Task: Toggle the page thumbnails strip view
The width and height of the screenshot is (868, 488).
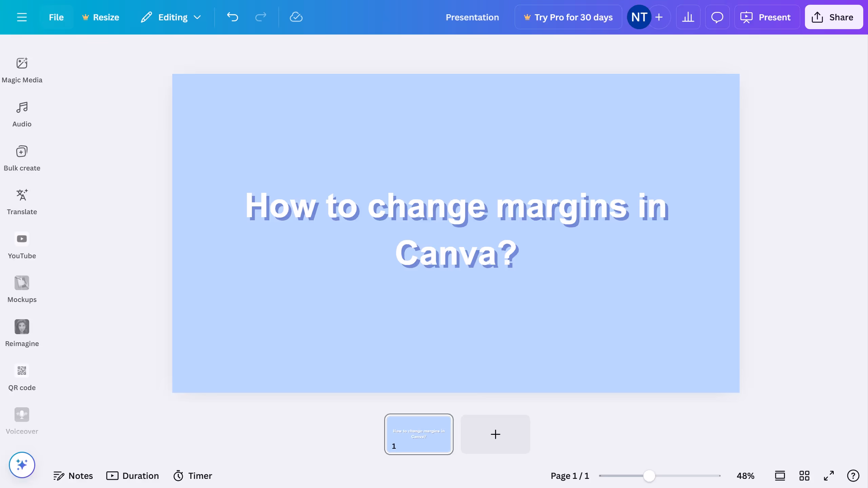Action: point(780,476)
